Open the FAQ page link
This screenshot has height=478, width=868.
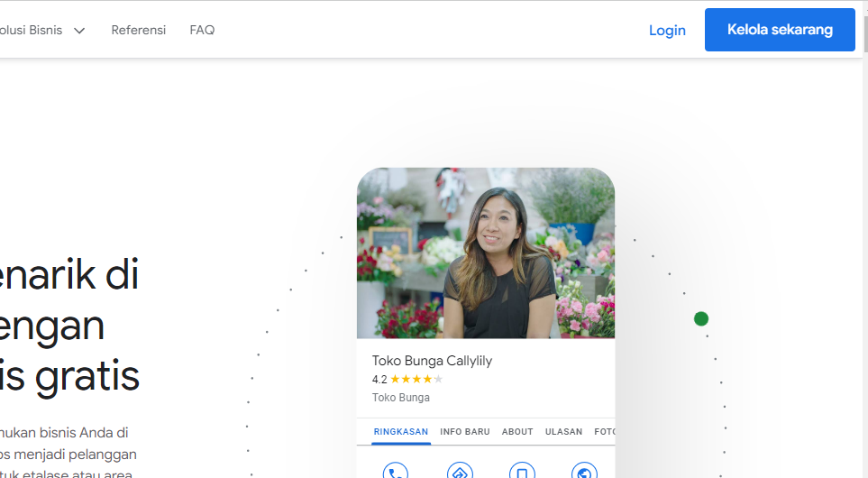click(x=202, y=30)
